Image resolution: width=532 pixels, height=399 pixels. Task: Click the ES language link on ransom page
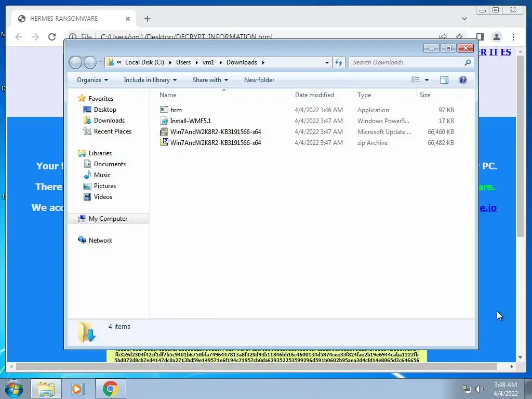506,52
